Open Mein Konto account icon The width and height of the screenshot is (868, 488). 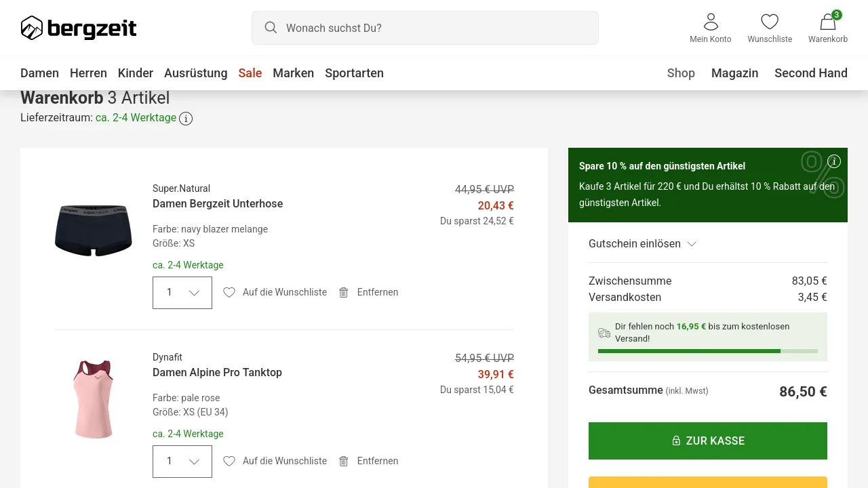711,22
